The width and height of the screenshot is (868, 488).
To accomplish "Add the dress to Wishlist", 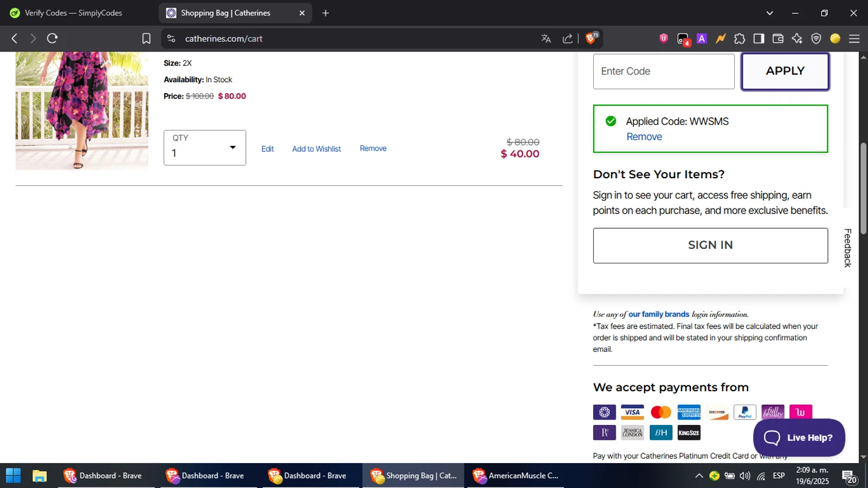I will (317, 149).
